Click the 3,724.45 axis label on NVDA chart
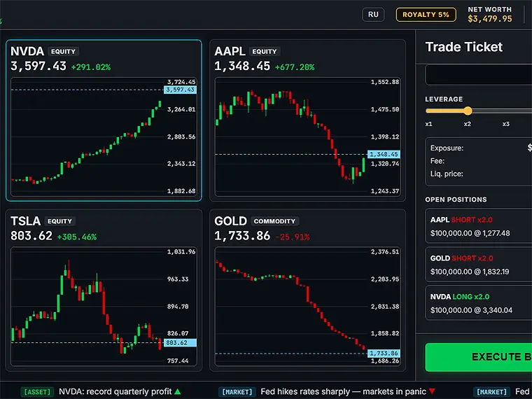 pos(181,82)
